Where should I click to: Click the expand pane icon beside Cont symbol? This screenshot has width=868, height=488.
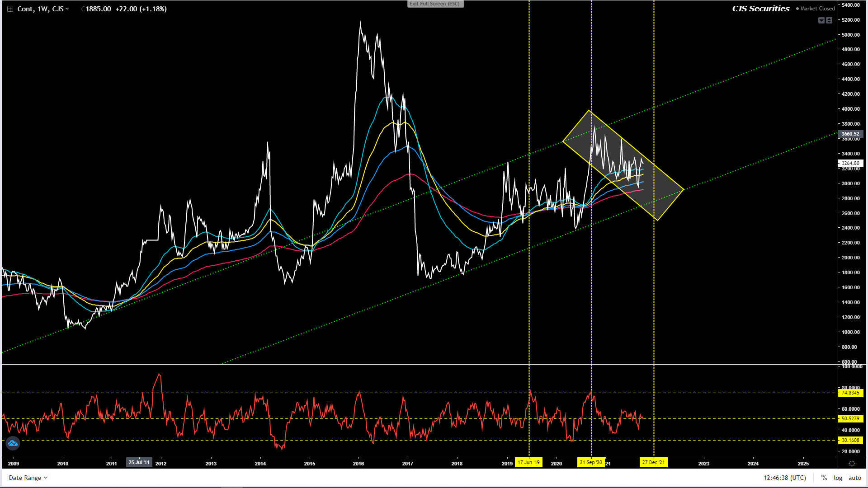coord(10,9)
